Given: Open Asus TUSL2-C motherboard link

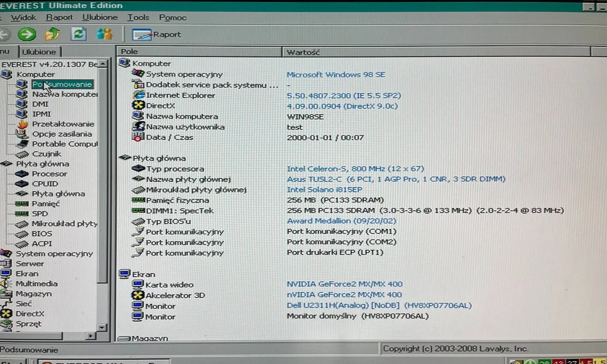Looking at the screenshot, I should (x=396, y=179).
